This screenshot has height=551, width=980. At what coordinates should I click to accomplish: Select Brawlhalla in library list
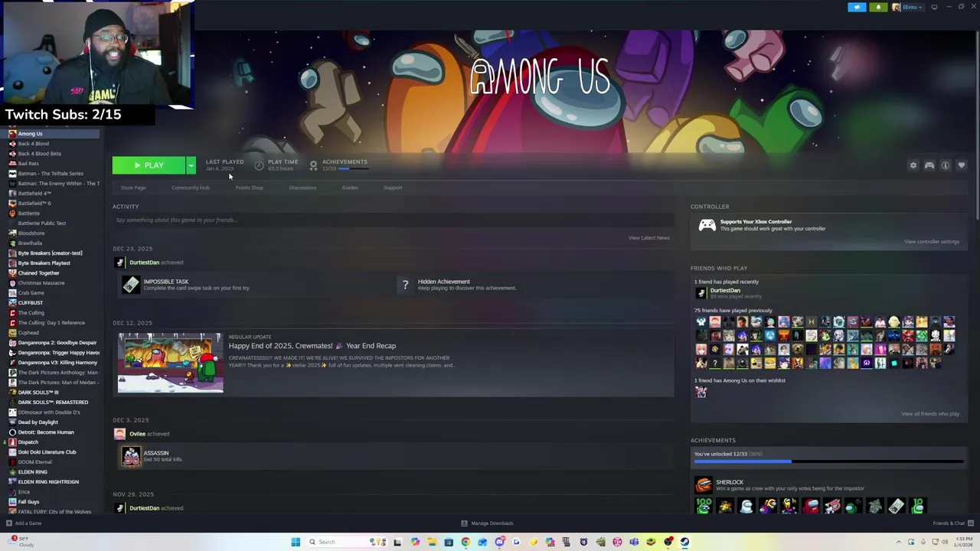[x=31, y=243]
